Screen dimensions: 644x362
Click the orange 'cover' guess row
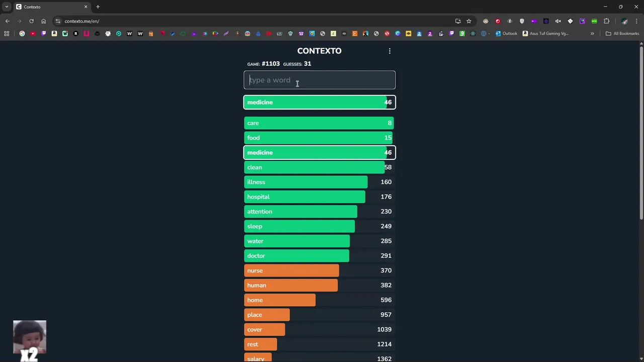pos(319,329)
